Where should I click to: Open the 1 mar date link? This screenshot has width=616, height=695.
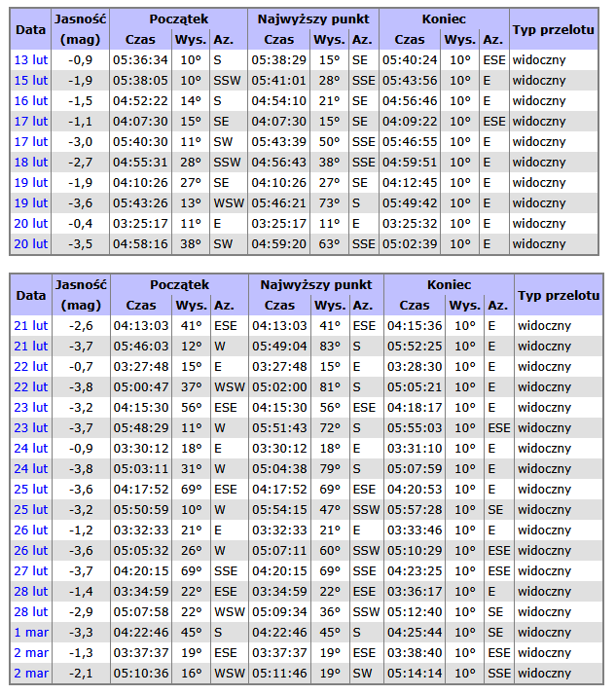[30, 632]
